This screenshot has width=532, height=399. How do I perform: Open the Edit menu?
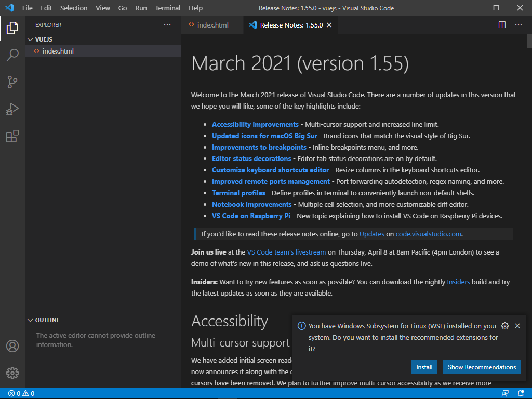click(x=46, y=8)
